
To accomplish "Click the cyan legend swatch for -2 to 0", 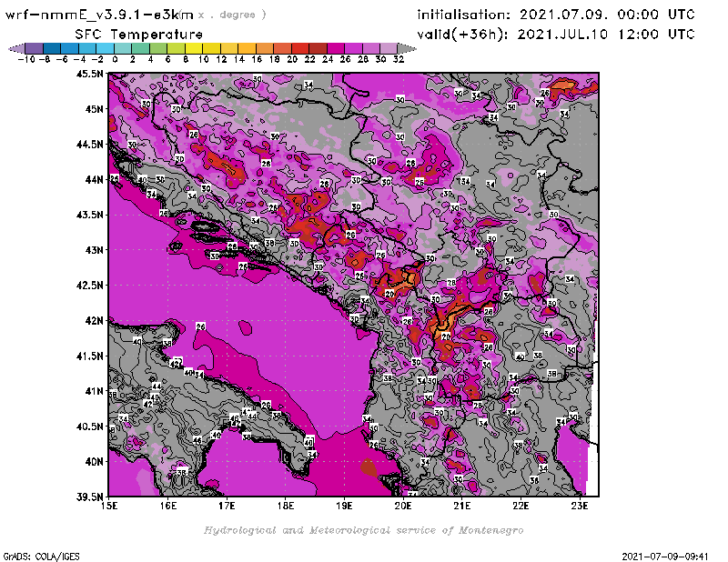I will tap(106, 48).
